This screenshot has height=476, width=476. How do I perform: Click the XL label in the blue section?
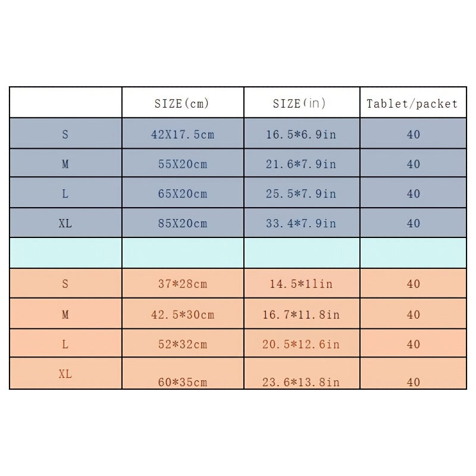[x=65, y=224]
